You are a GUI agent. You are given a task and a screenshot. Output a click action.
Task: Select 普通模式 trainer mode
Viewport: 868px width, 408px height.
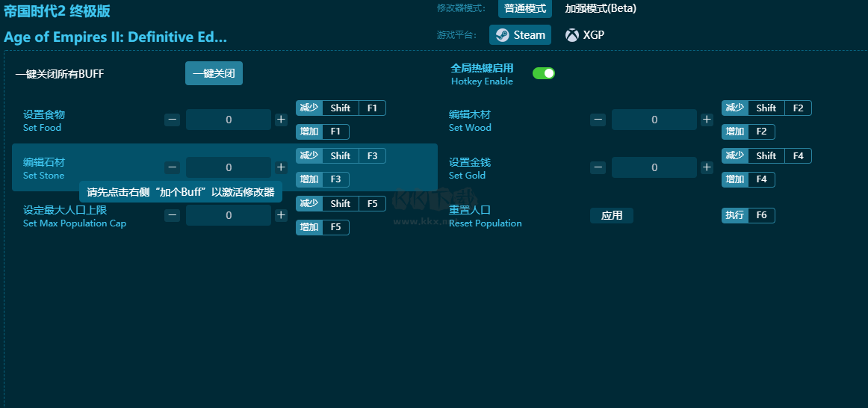pyautogui.click(x=525, y=8)
